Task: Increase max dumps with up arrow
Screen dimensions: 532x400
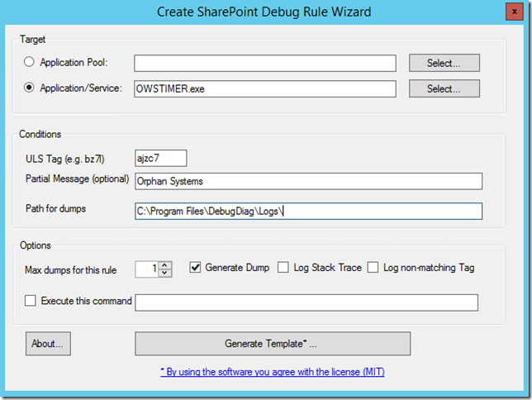Action: click(164, 264)
